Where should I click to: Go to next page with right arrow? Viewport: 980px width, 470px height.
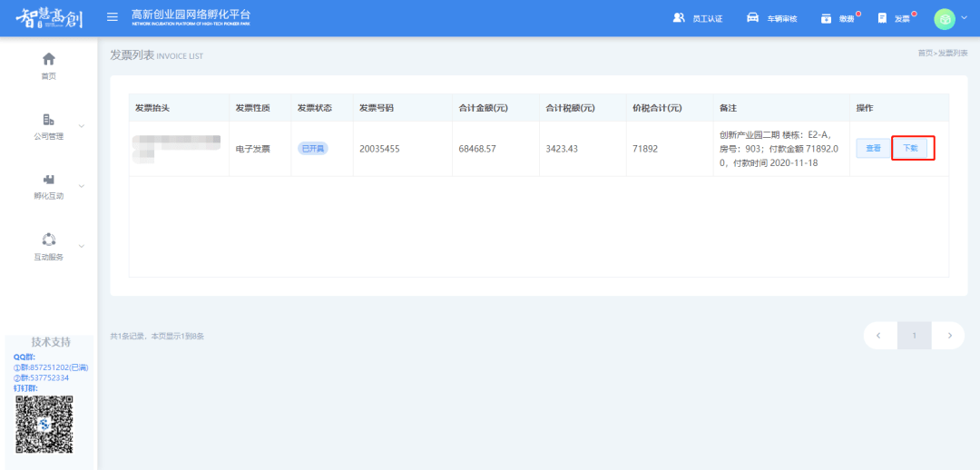point(949,336)
